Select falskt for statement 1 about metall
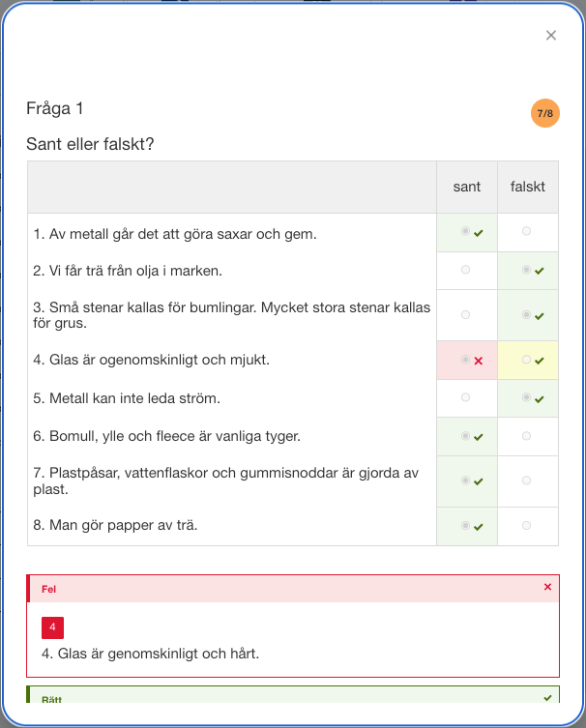The image size is (586, 728). point(526,231)
